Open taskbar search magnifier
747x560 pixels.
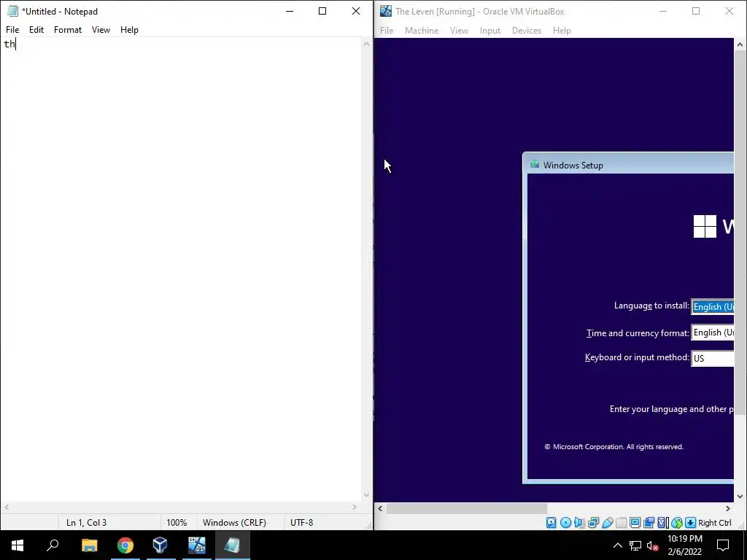pyautogui.click(x=53, y=545)
